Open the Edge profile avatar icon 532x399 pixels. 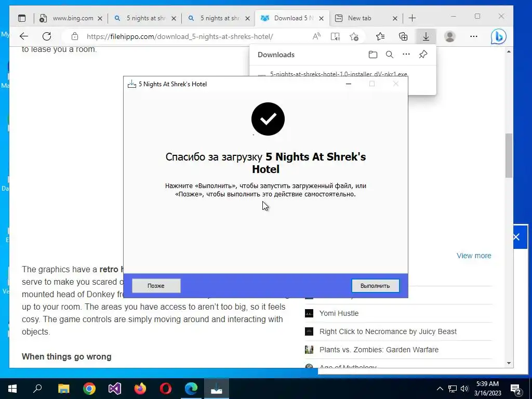point(450,36)
